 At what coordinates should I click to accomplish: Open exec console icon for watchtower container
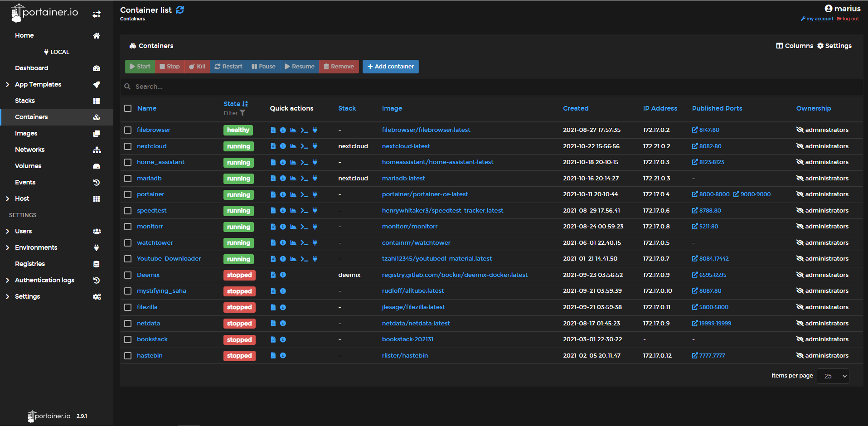[304, 243]
